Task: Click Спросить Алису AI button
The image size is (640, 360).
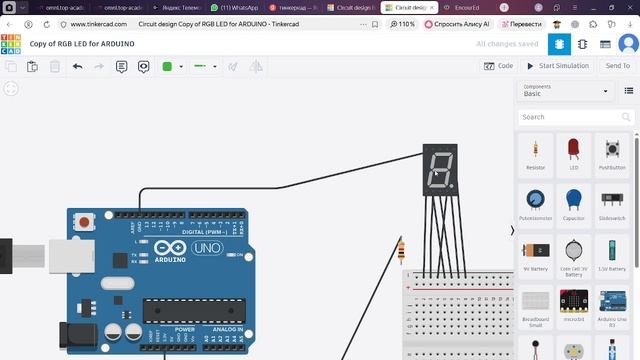Action: [x=457, y=24]
